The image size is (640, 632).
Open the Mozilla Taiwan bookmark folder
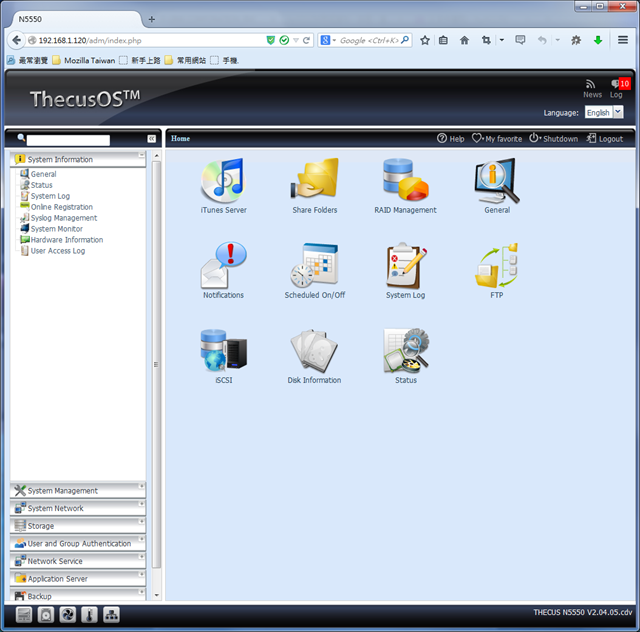tap(84, 60)
